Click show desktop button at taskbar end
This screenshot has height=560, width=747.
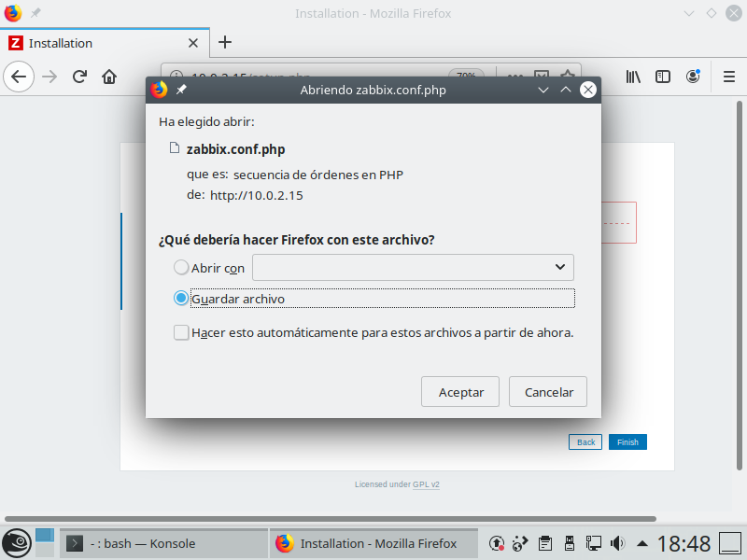tap(730, 543)
